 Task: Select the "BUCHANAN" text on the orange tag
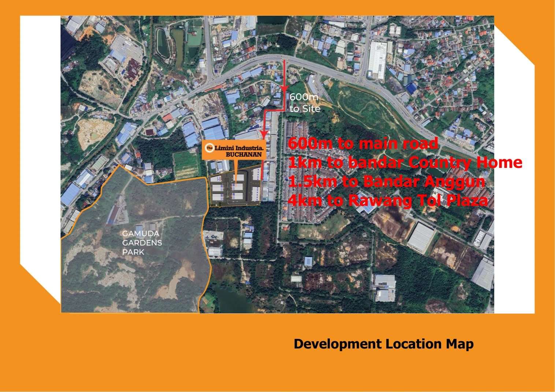[244, 155]
